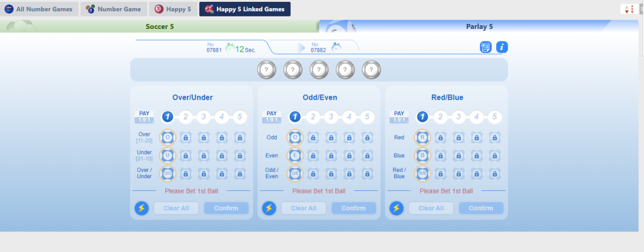644x252 pixels.
Task: Click Confirm in Red/Blue panel
Action: (481, 208)
